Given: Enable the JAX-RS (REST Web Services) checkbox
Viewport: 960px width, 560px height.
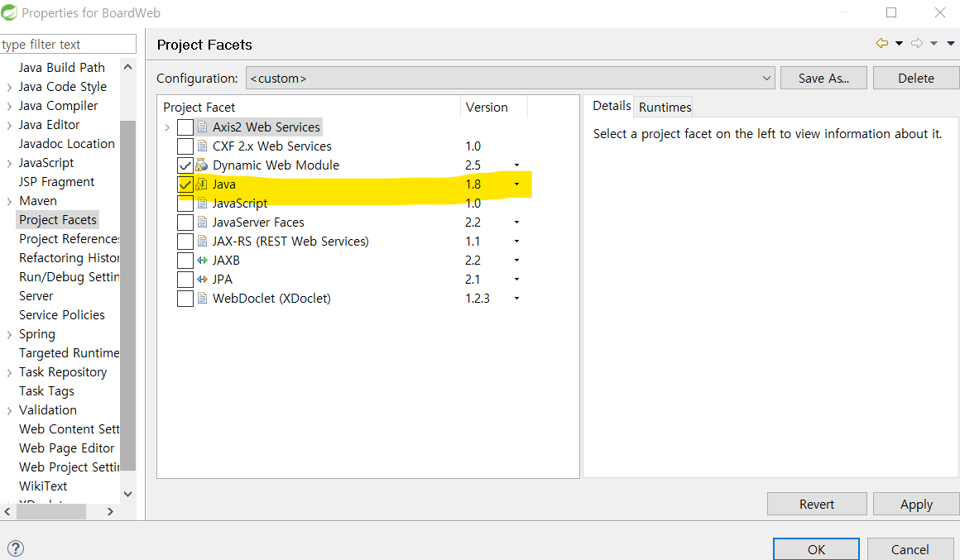Looking at the screenshot, I should (185, 242).
